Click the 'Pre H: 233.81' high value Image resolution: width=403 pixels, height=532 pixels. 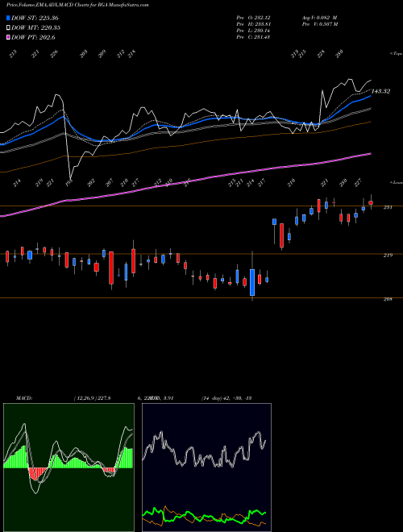[x=253, y=24]
